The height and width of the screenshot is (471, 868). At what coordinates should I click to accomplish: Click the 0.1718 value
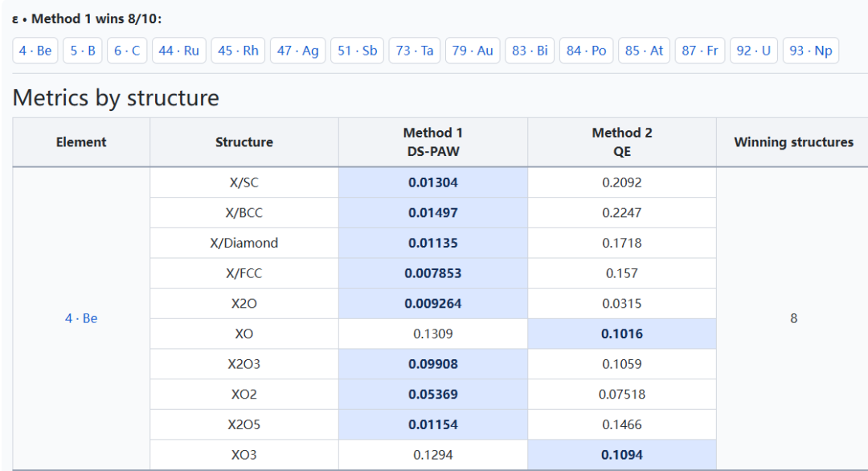point(621,243)
